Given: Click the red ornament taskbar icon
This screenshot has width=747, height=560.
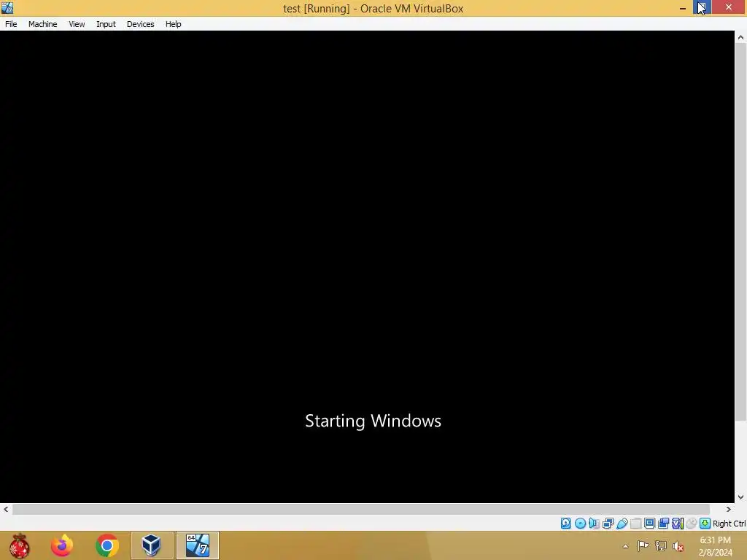Looking at the screenshot, I should point(19,545).
